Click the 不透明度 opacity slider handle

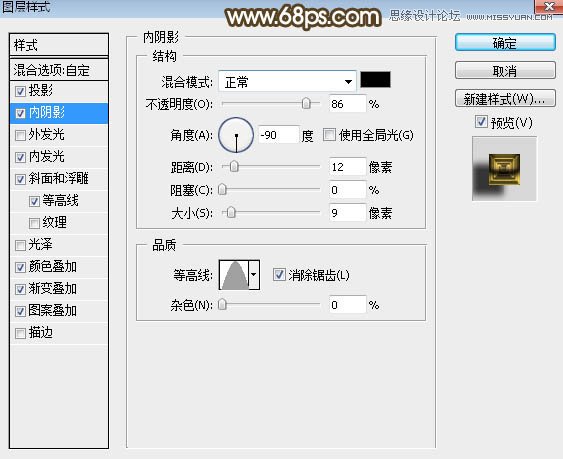(x=306, y=104)
